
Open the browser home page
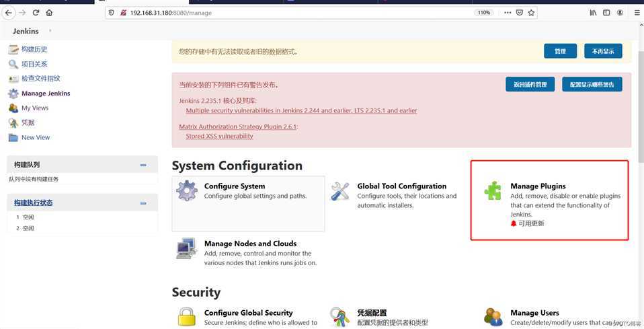point(49,13)
